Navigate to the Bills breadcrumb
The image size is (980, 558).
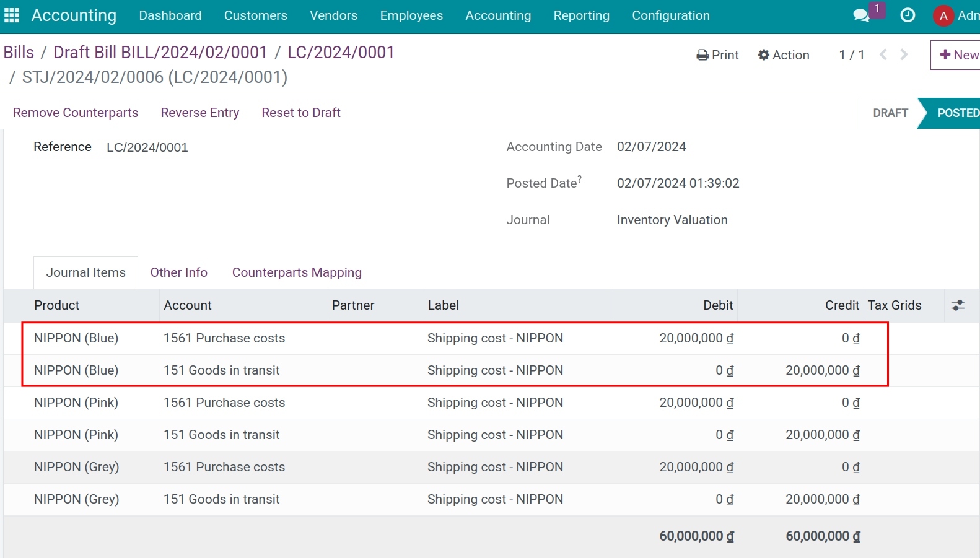[x=19, y=53]
